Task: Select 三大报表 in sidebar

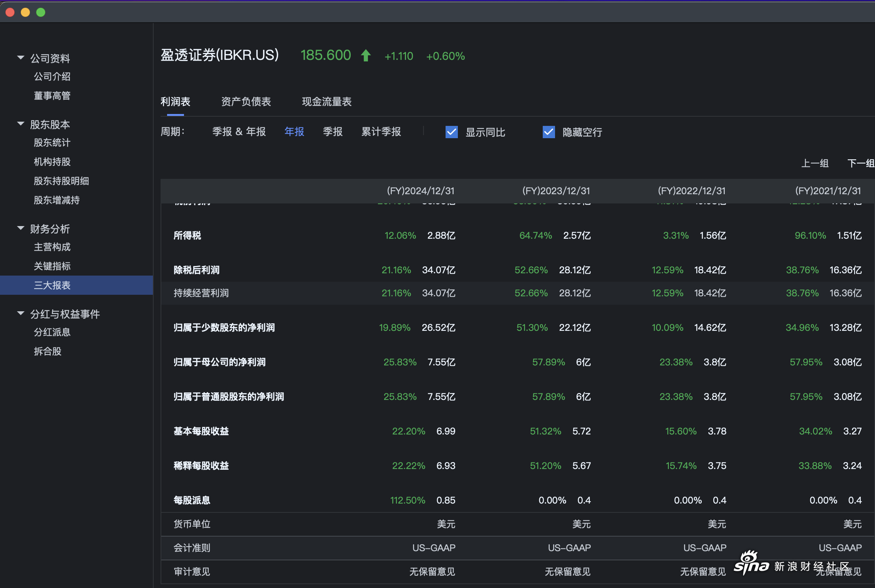Action: 76,285
